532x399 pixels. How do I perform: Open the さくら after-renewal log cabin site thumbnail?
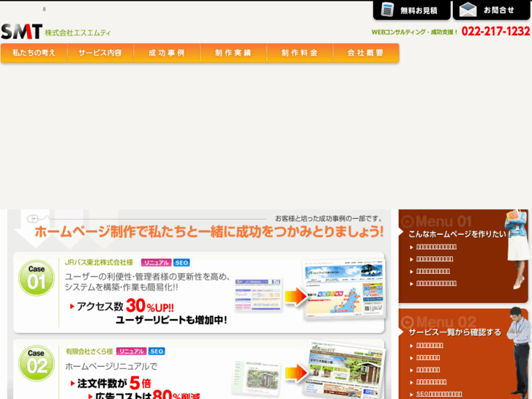pos(346,370)
